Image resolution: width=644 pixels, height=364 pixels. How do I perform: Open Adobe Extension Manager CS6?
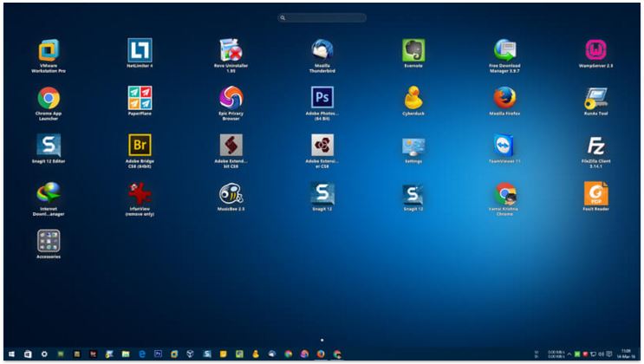tap(322, 145)
